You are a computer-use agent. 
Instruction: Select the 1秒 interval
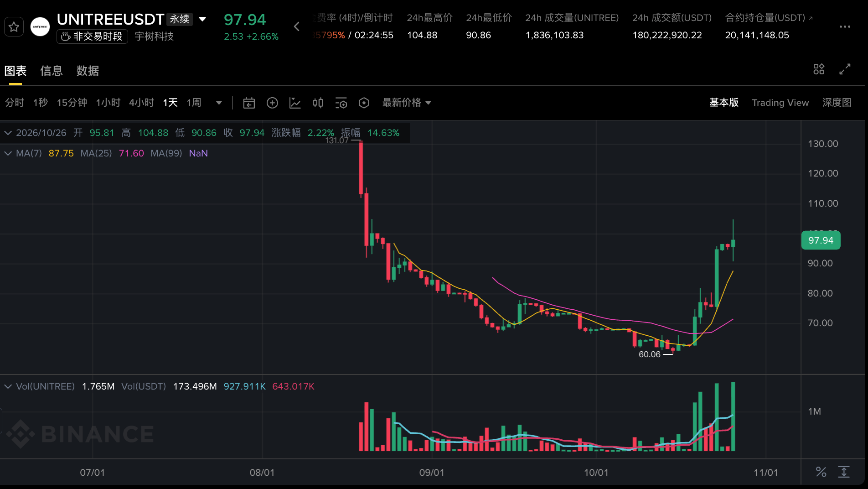40,103
